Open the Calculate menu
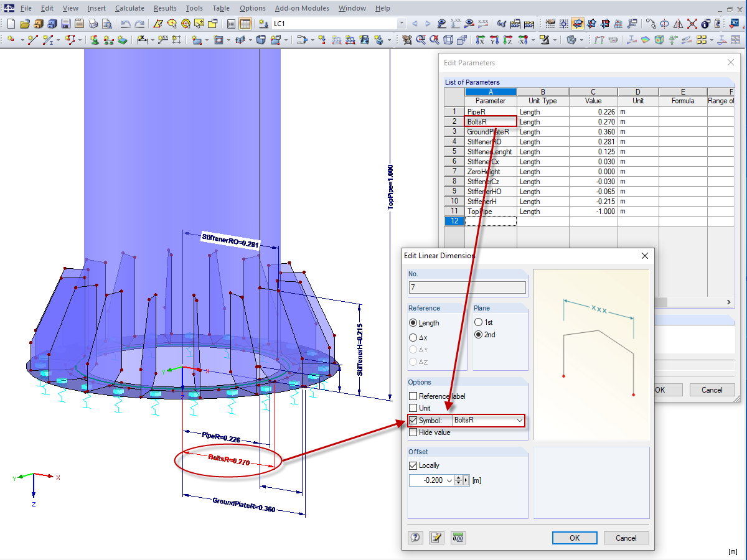The height and width of the screenshot is (560, 747). coord(129,8)
